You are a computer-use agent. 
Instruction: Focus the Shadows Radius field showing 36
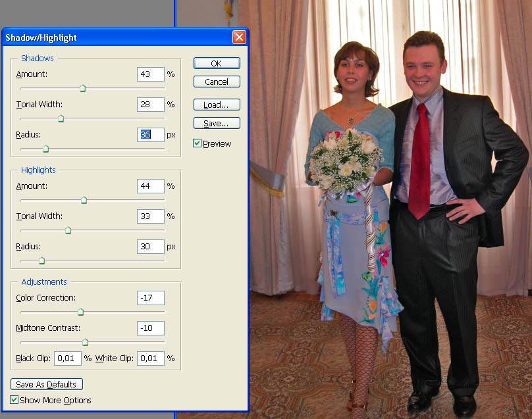(151, 135)
